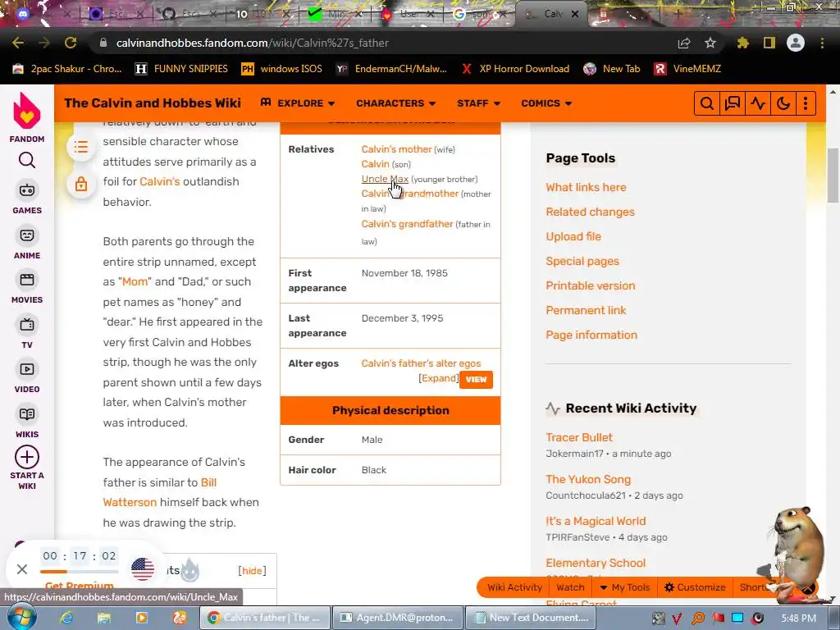Close the timer widget with the X
The height and width of the screenshot is (630, 840).
pyautogui.click(x=22, y=569)
